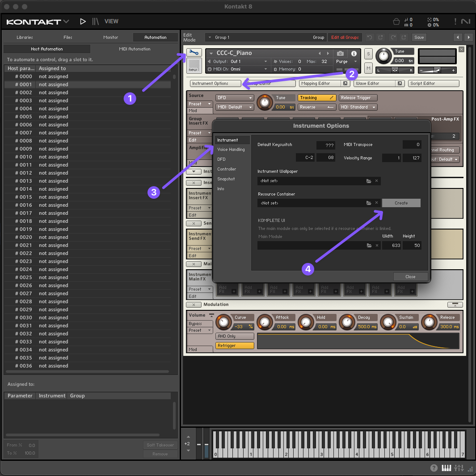
Task: Enable the Tracking button in Source
Action: (x=316, y=98)
